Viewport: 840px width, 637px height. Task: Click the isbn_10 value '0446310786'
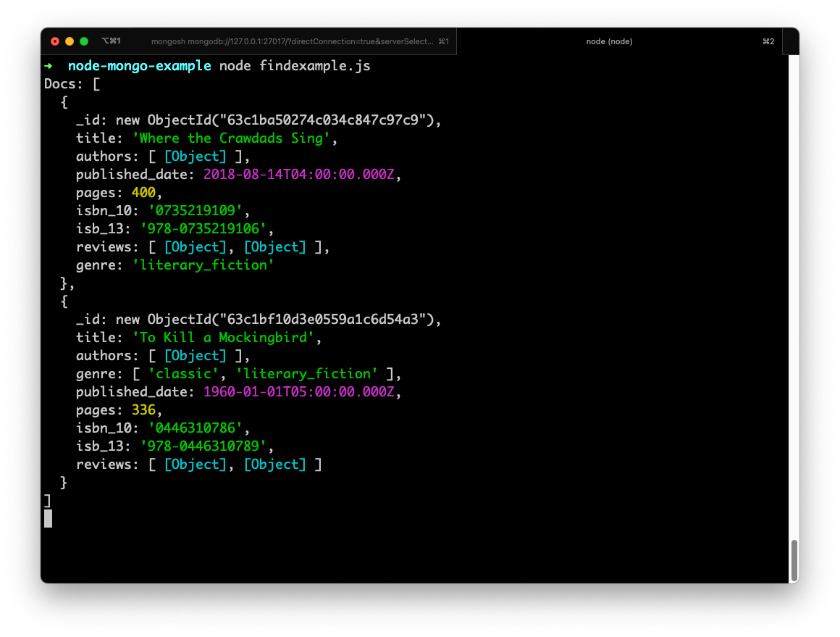pyautogui.click(x=195, y=428)
